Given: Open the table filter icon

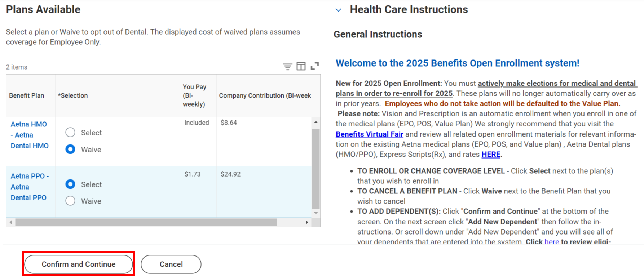Looking at the screenshot, I should 287,67.
